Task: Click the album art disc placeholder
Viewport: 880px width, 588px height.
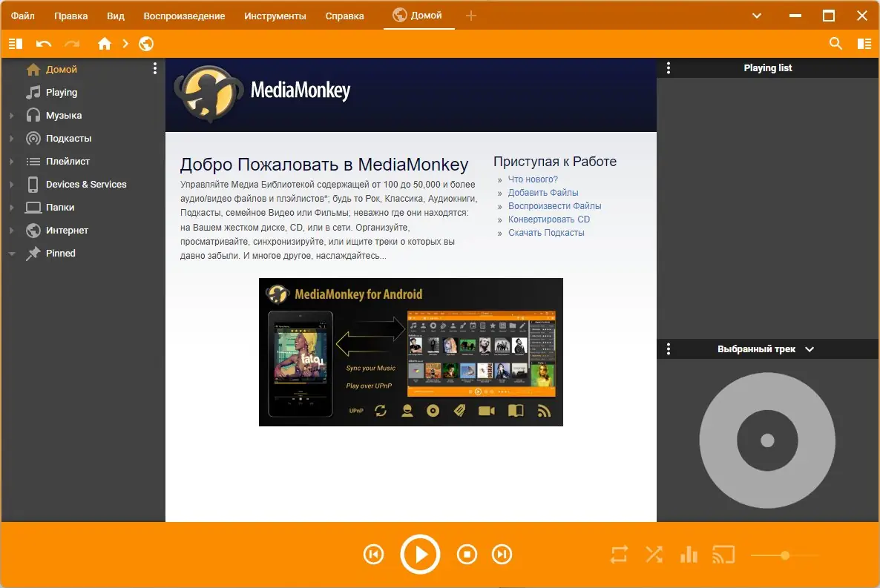Action: click(x=767, y=440)
